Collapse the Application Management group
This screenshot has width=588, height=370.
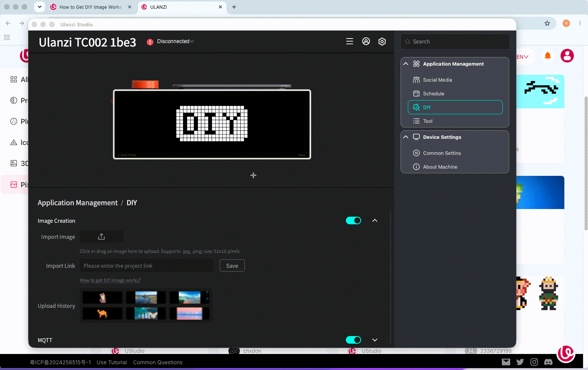pyautogui.click(x=406, y=64)
